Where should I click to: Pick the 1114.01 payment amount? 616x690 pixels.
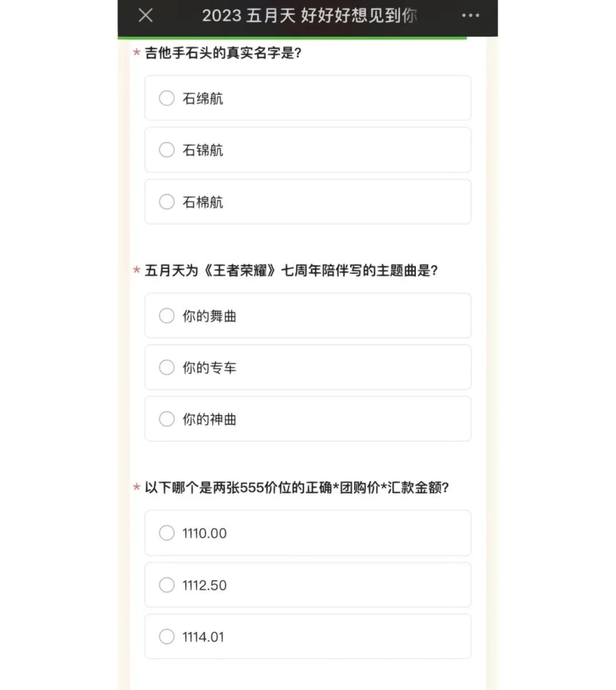click(x=167, y=637)
